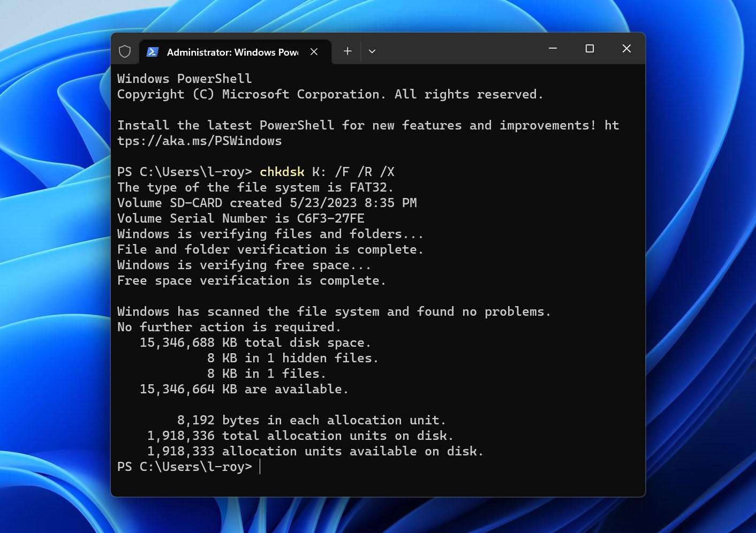Click 'Free space verification is complete.' line
The width and height of the screenshot is (756, 533).
pyautogui.click(x=252, y=280)
